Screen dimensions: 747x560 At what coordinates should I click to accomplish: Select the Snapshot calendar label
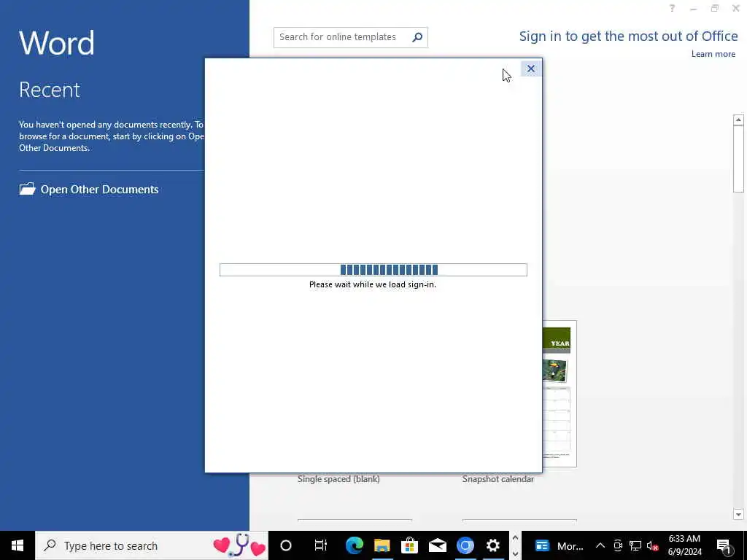pyautogui.click(x=498, y=479)
